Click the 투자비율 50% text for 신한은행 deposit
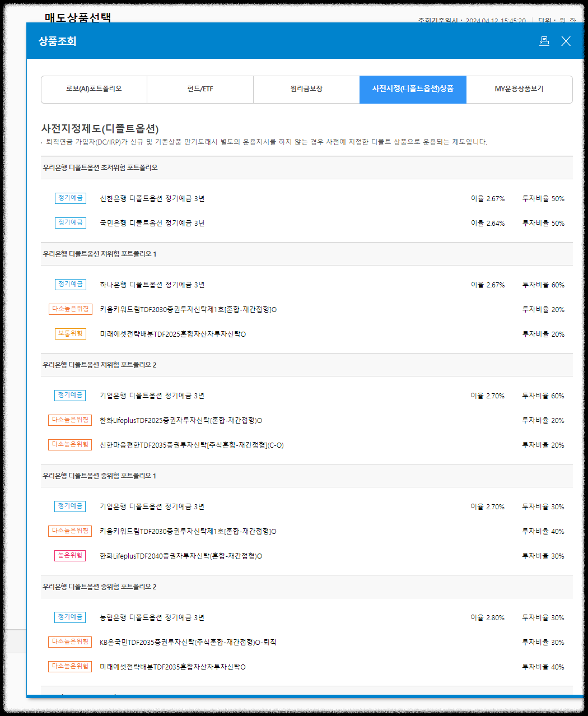 [542, 198]
